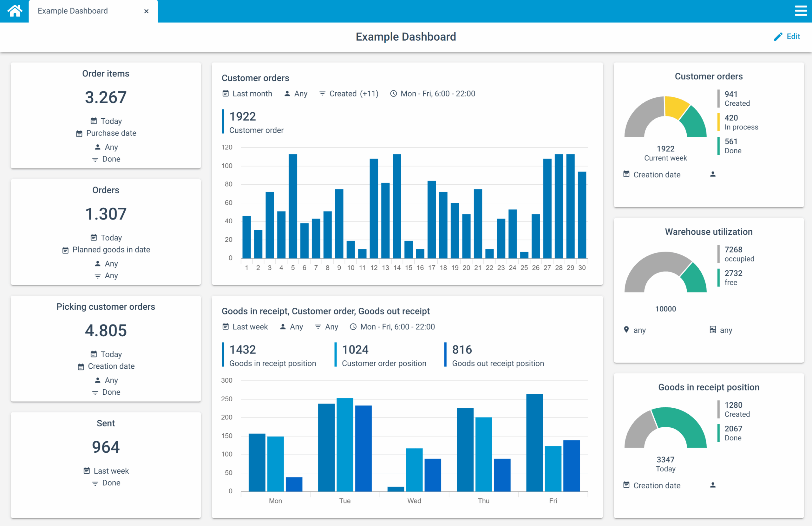Click the clock icon for Mon-Fri 6:00-22:00 filter
This screenshot has height=526, width=812.
coord(393,93)
